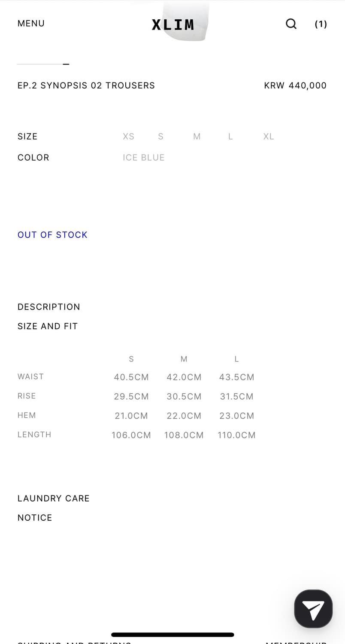
Task: Go to the XLIM logo home
Action: tap(172, 24)
